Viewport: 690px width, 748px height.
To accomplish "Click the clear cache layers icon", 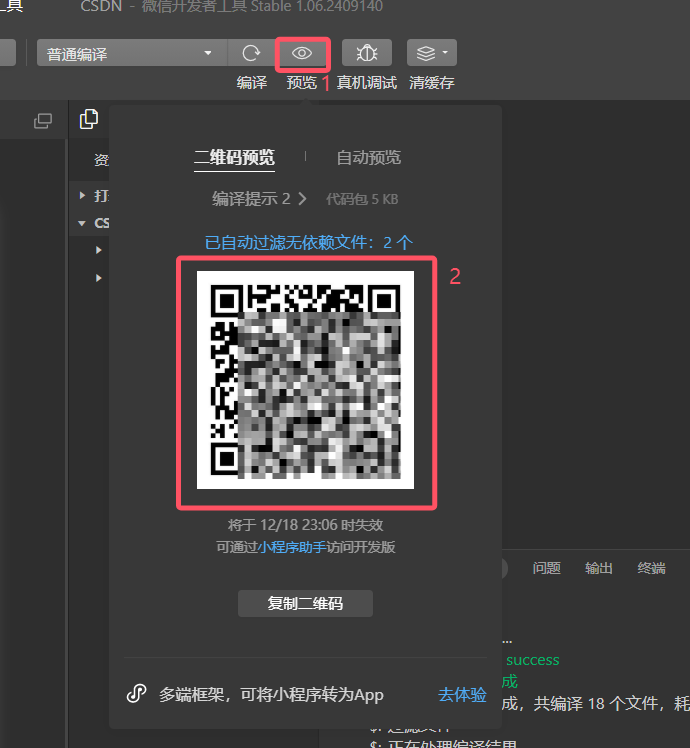I will (x=426, y=53).
